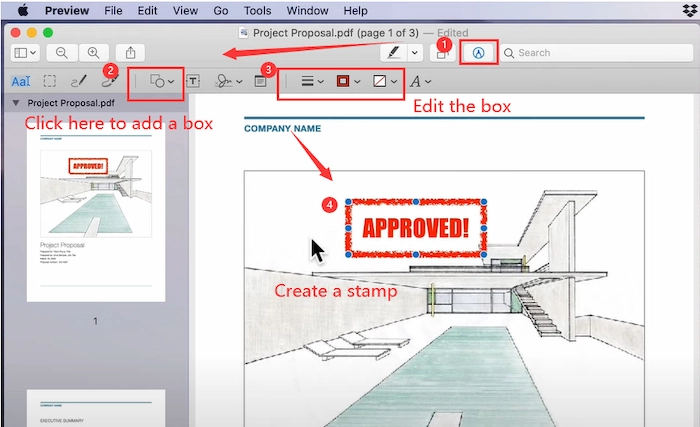This screenshot has width=700, height=427.
Task: Open the Text Style font menu
Action: tap(420, 81)
